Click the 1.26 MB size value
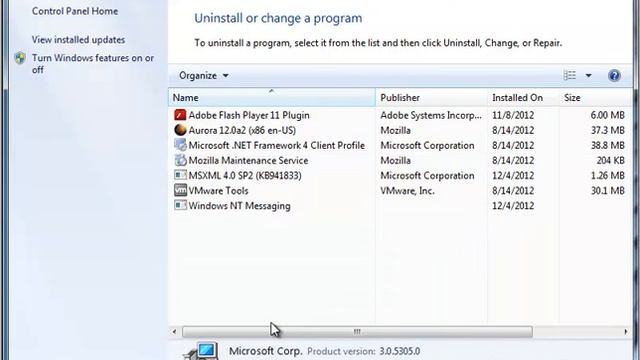The height and width of the screenshot is (360, 640). click(x=607, y=176)
